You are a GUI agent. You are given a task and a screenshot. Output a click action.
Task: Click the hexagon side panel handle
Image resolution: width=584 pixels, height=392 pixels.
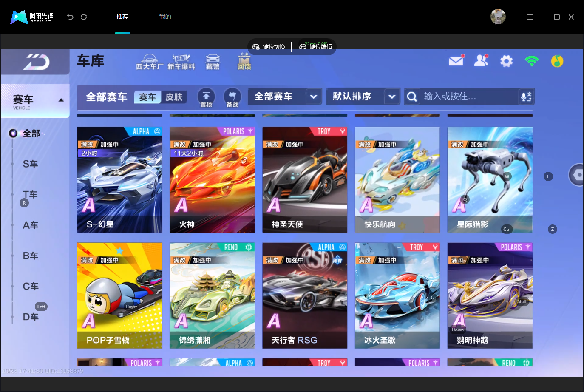(577, 175)
